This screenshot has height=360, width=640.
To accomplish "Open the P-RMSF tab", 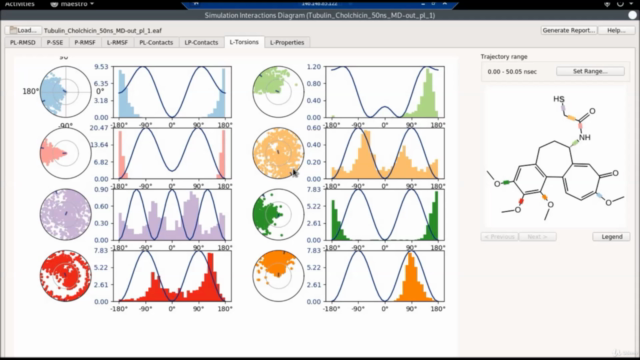I will click(x=85, y=42).
